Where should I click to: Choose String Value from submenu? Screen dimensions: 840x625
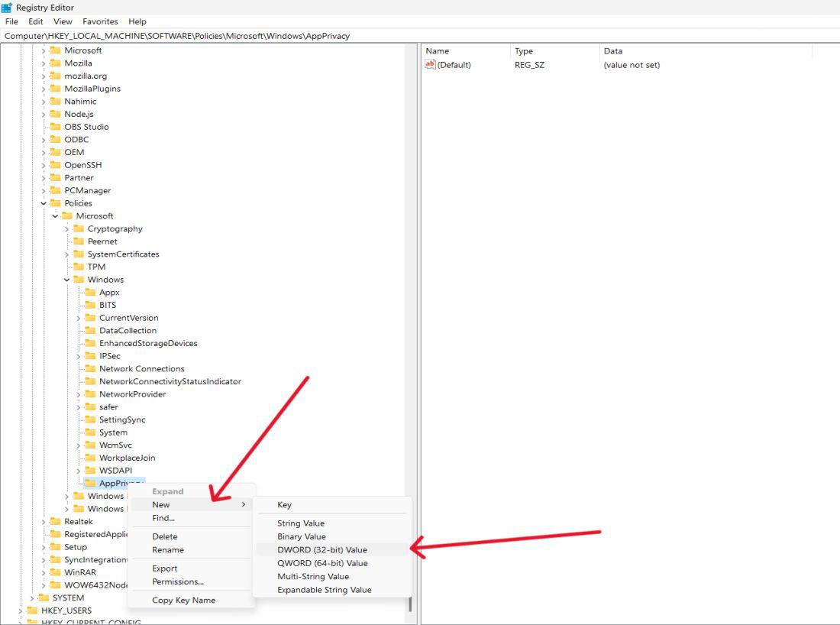331,523
